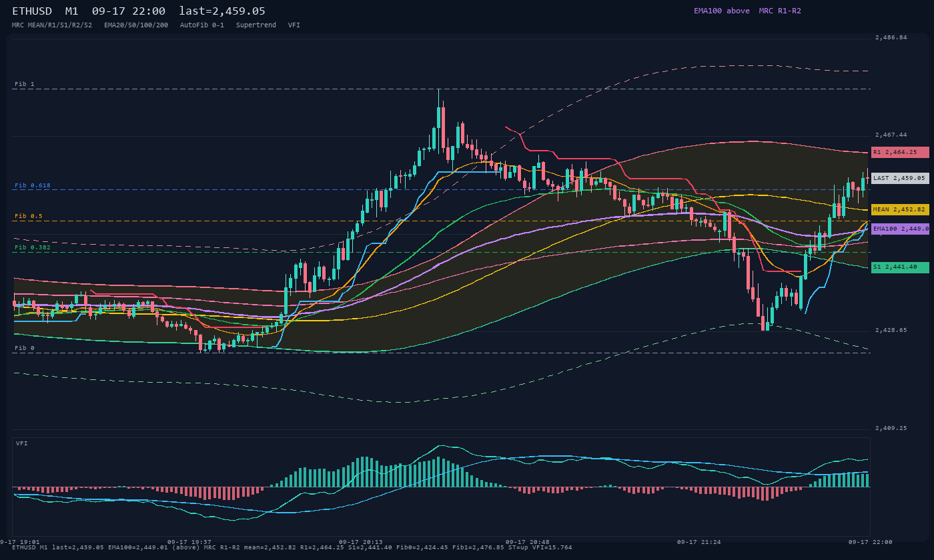Click the "Fib 0" level label
The height and width of the screenshot is (560, 934).
tap(25, 348)
